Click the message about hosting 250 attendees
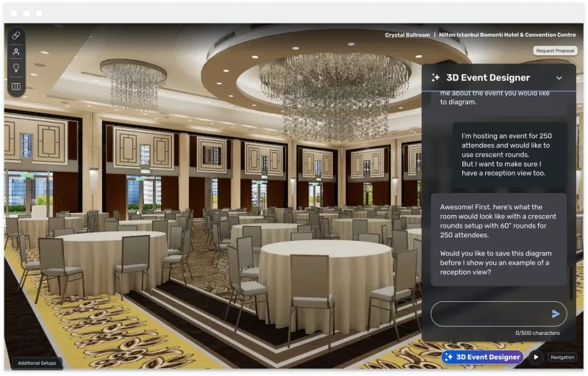 pos(509,155)
